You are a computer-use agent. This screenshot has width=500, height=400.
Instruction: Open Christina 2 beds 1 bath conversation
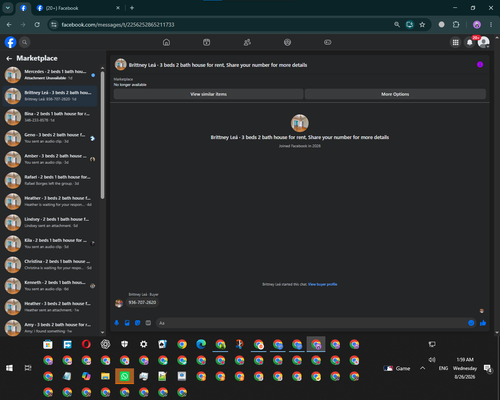50,264
